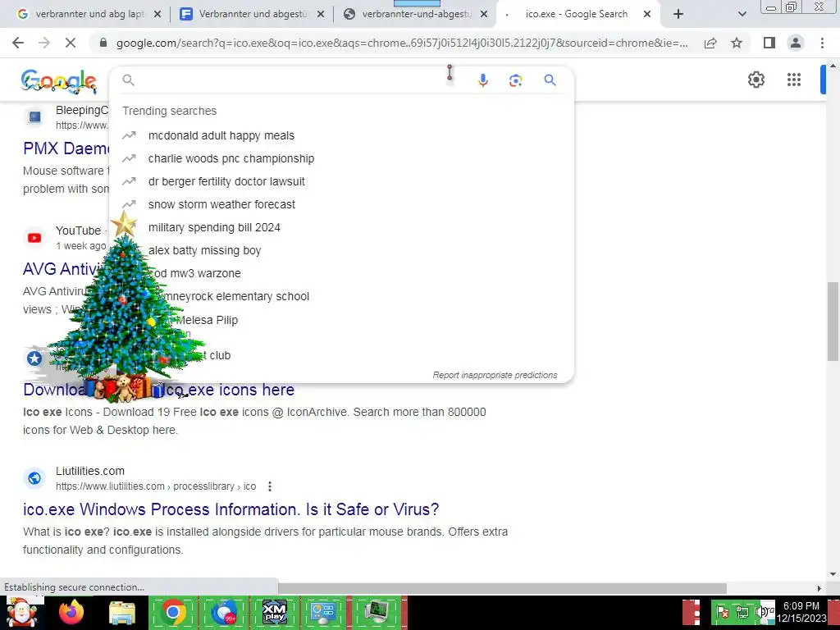Click the browser back arrow
Screen dimensions: 840x630
(18, 43)
